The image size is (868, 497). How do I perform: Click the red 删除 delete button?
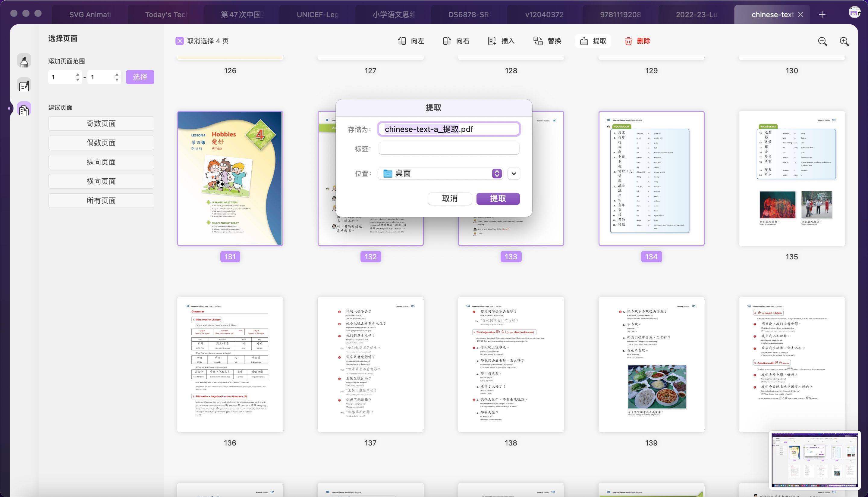pos(637,41)
